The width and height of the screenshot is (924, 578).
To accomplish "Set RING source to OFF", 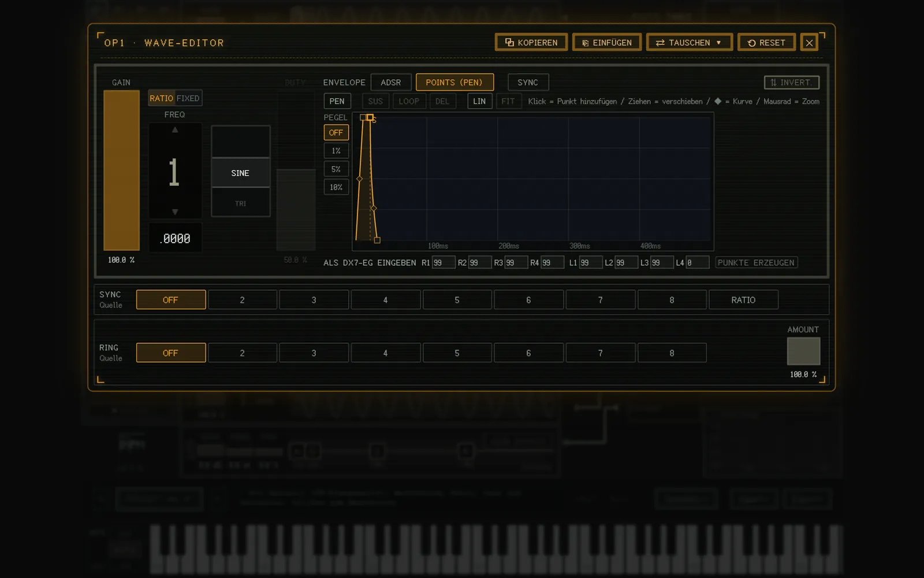I will (171, 353).
